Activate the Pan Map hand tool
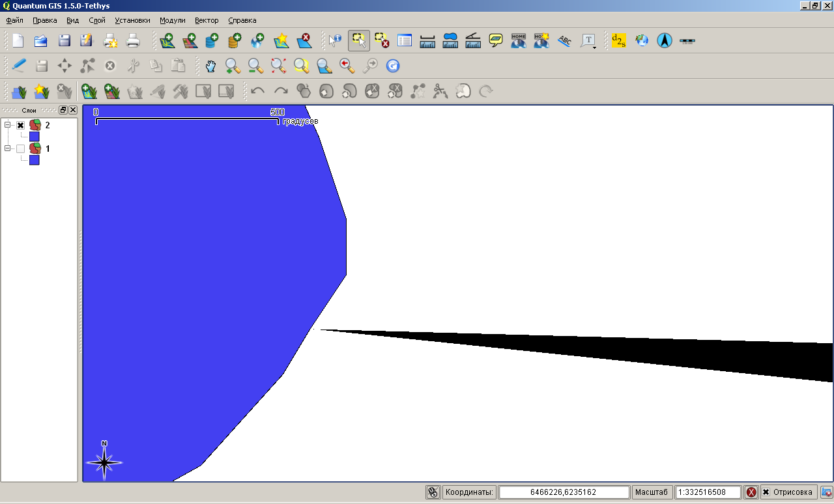Viewport: 834px width, 504px height. pyautogui.click(x=210, y=66)
